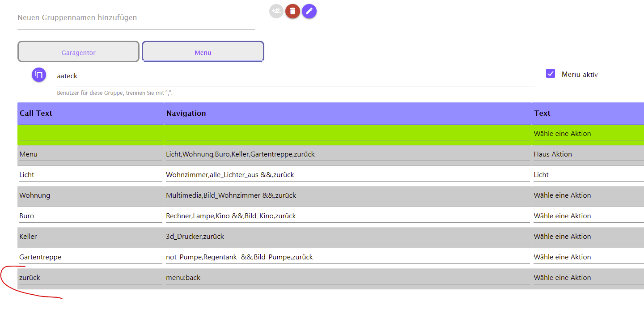Select the Wohnung call text cell
Viewport: 644px width, 322px height.
[91, 196]
